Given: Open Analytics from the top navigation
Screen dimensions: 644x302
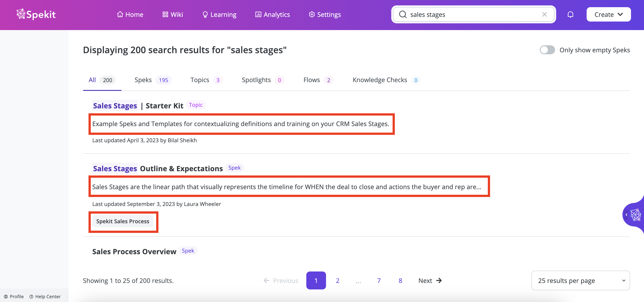Looking at the screenshot, I should [x=272, y=15].
